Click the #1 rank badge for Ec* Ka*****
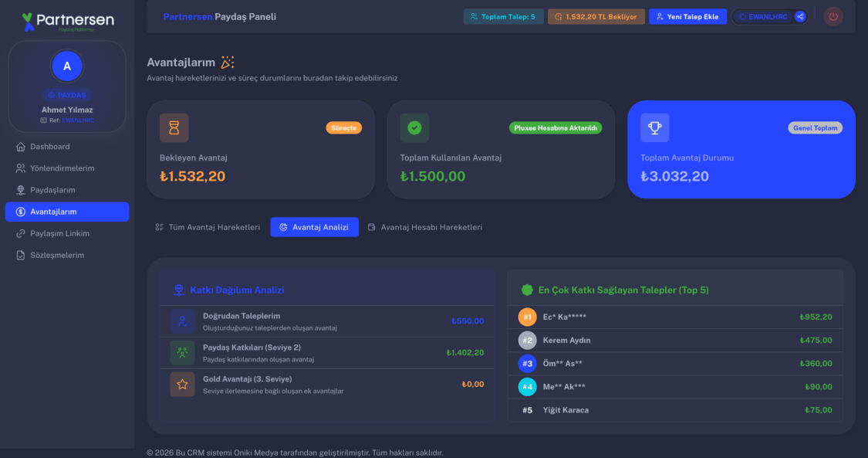Screen dimensions: 868x458 [x=527, y=317]
